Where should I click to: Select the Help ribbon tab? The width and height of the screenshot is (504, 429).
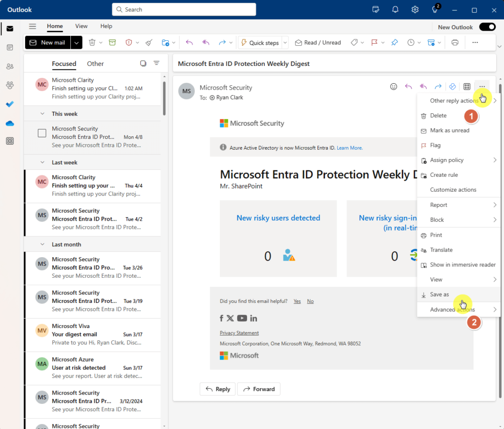click(106, 26)
